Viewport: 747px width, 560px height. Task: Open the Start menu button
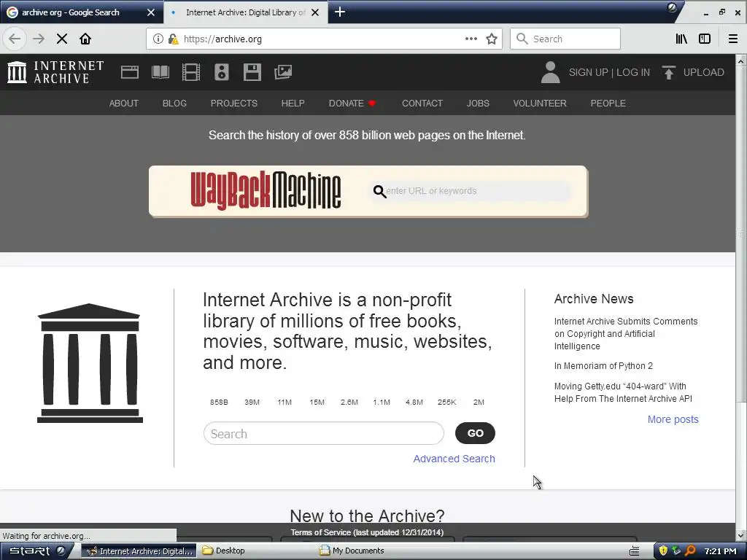click(36, 551)
